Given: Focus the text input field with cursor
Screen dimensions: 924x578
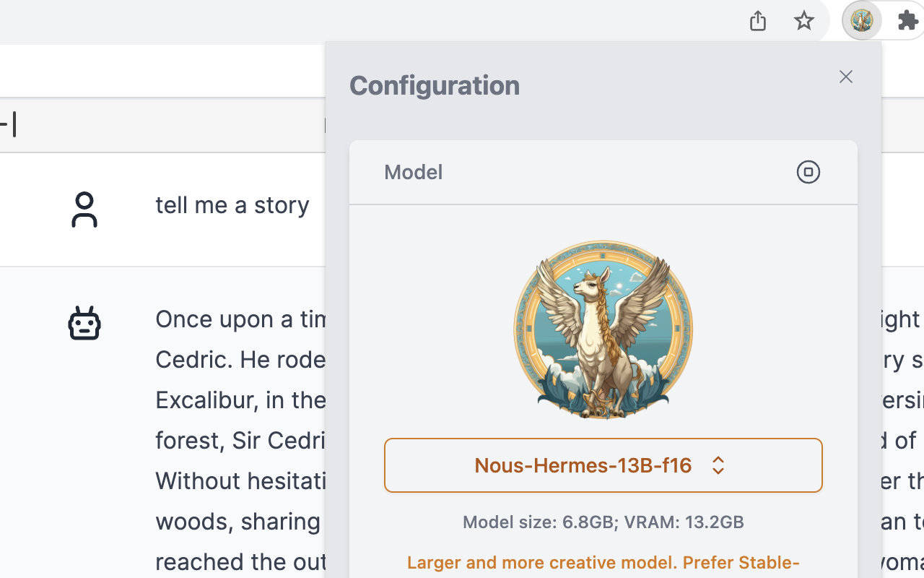Looking at the screenshot, I should (144, 125).
